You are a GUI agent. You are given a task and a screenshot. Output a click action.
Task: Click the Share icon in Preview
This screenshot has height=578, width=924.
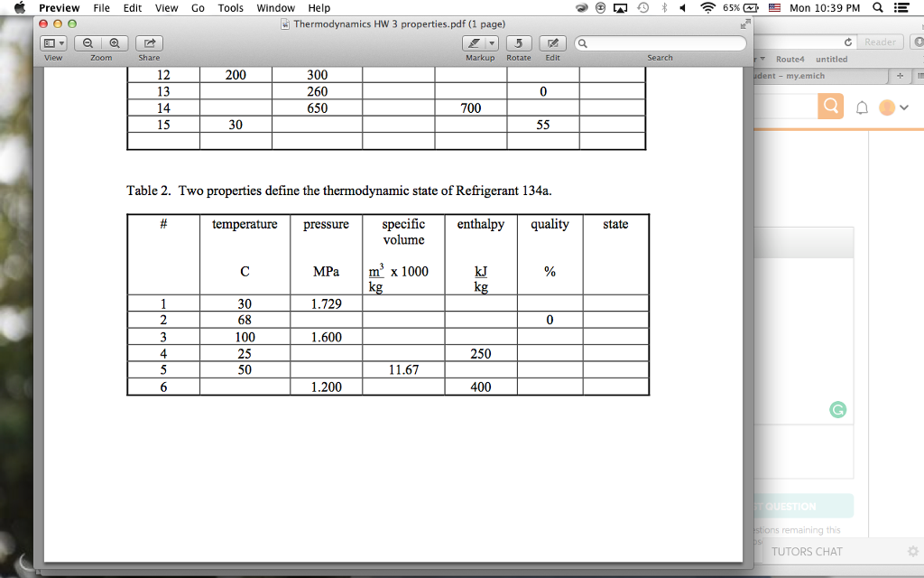pyautogui.click(x=149, y=42)
